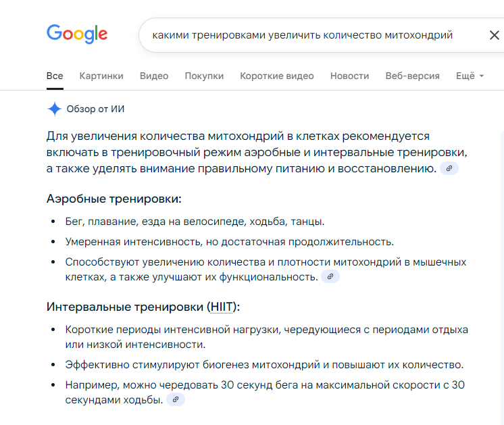Click the Аэробные тренировки heading

pos(114,199)
